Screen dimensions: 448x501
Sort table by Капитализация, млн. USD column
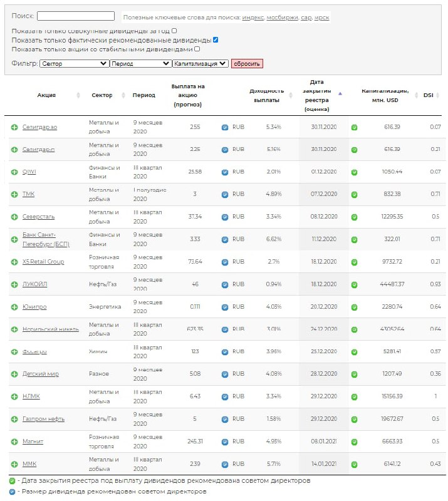click(x=385, y=95)
